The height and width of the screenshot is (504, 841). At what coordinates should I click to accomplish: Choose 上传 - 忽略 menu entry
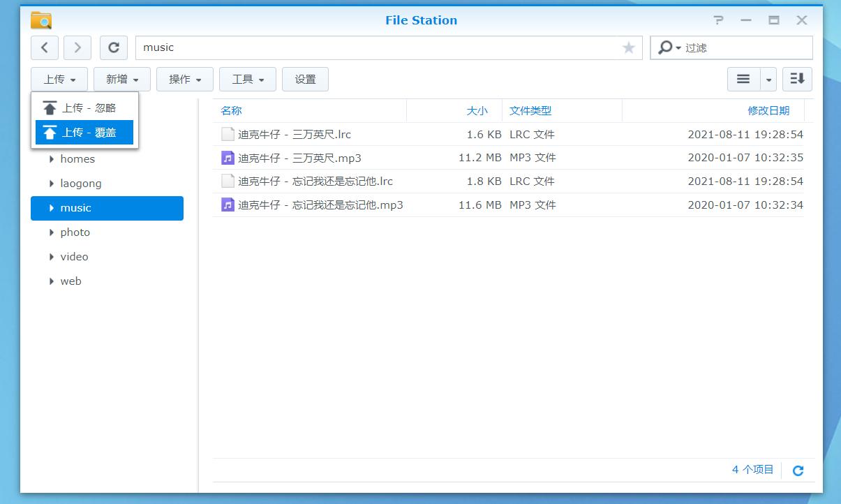tap(84, 108)
